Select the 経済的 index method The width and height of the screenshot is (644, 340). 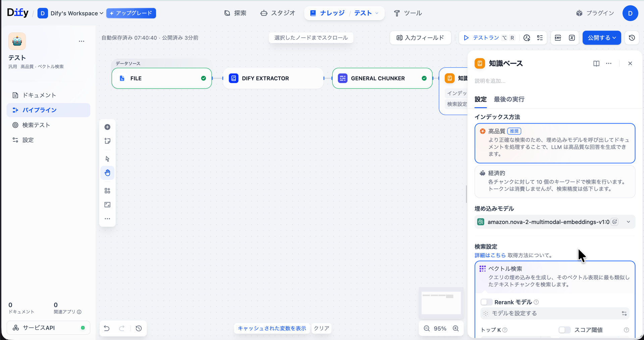pos(555,182)
